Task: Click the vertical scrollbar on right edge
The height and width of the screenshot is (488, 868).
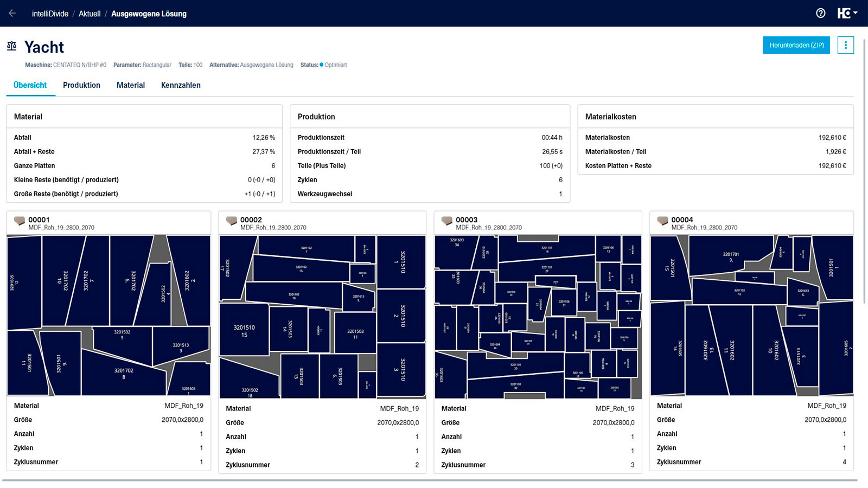Action: (865, 163)
